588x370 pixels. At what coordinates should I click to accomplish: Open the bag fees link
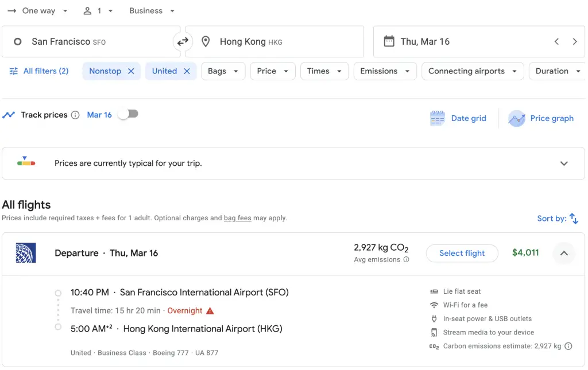click(237, 218)
